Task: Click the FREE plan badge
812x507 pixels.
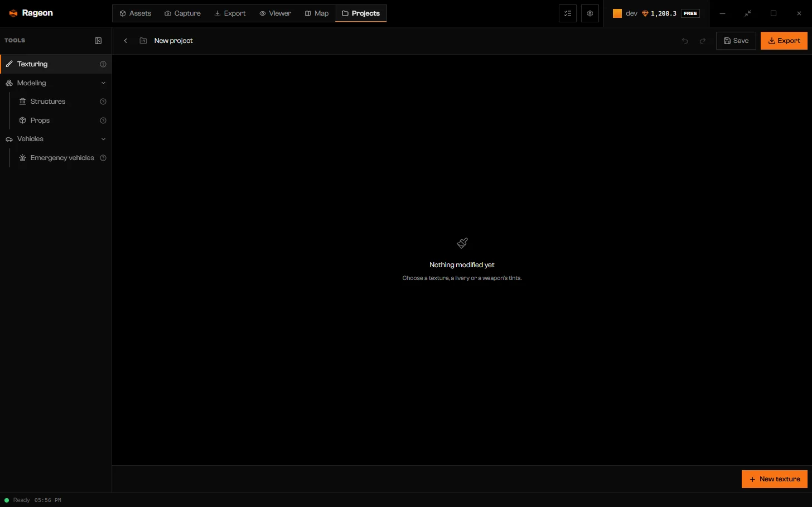Action: pos(690,13)
